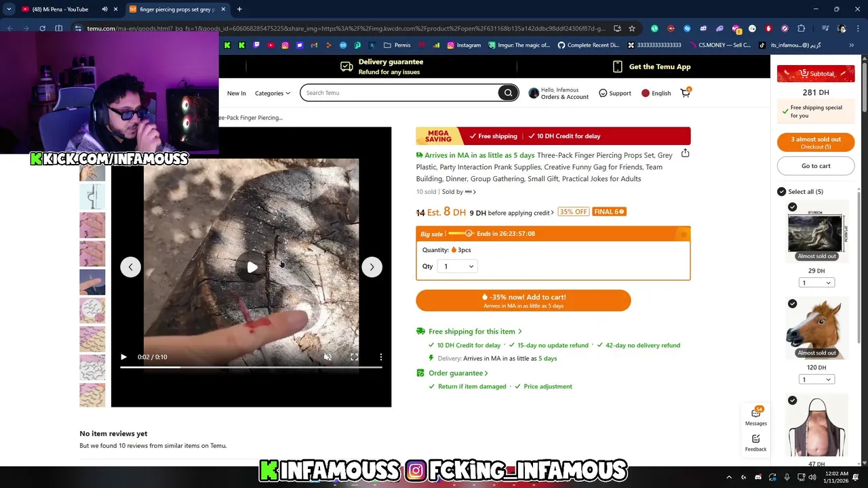
Task: Click Go to cart button
Action: click(816, 166)
